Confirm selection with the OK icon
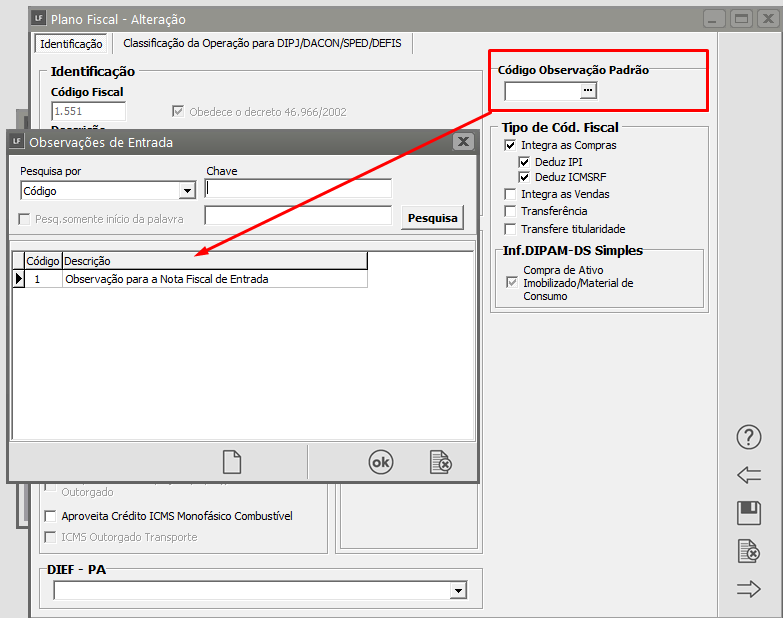 [381, 462]
